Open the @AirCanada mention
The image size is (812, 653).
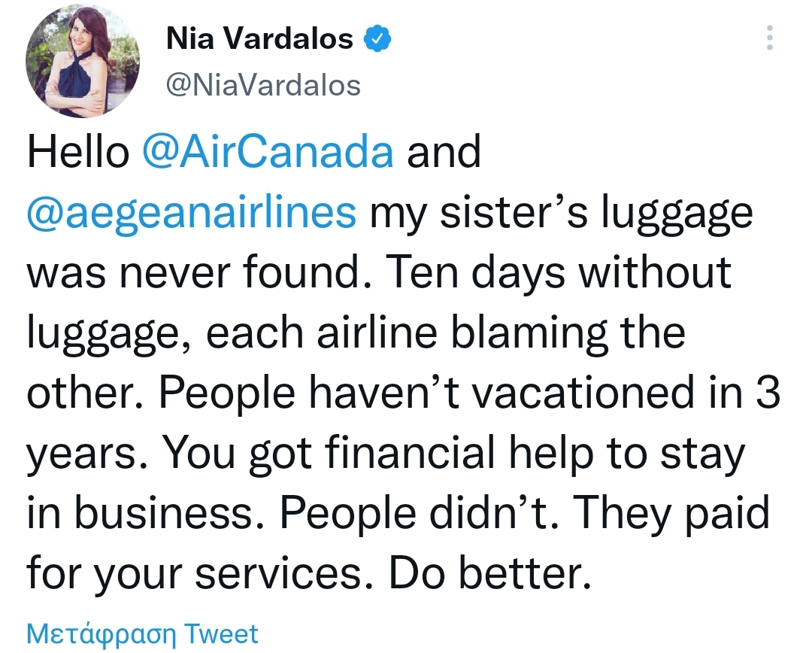point(268,152)
